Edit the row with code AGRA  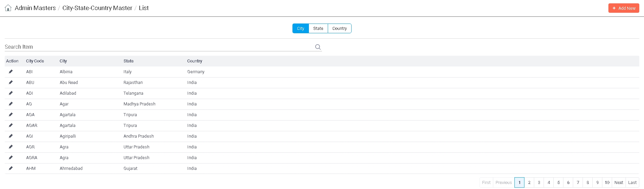pos(11,157)
